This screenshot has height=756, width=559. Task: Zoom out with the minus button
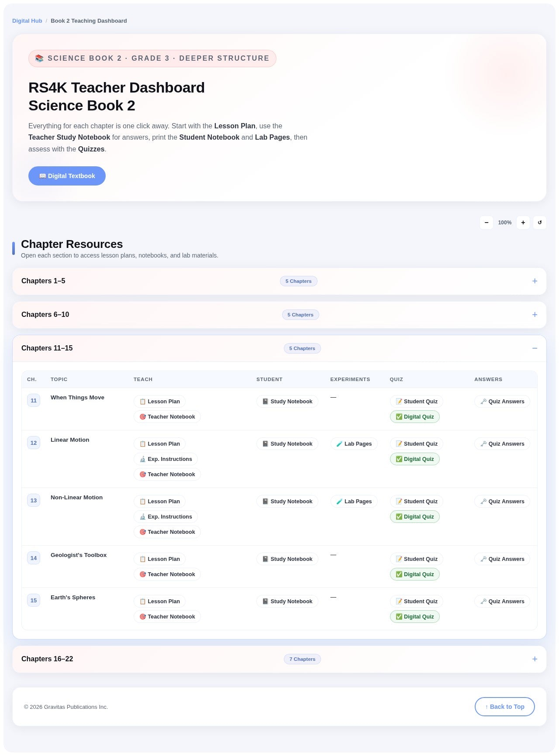point(486,223)
